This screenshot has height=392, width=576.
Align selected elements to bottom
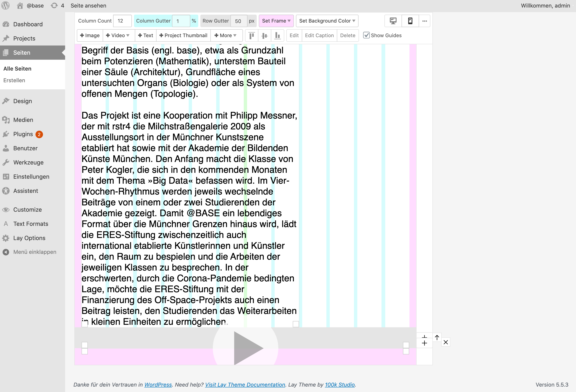click(277, 35)
